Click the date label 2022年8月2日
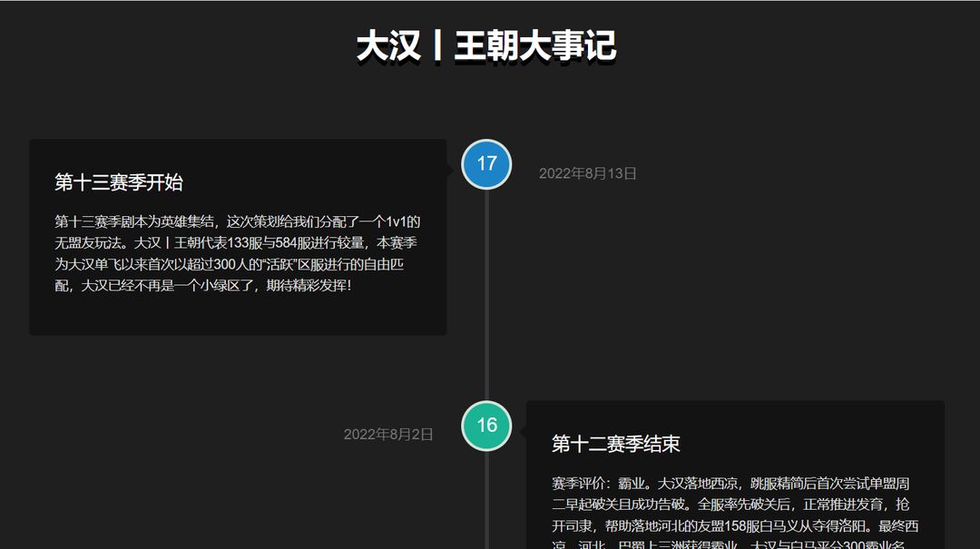This screenshot has height=549, width=980. coord(388,435)
